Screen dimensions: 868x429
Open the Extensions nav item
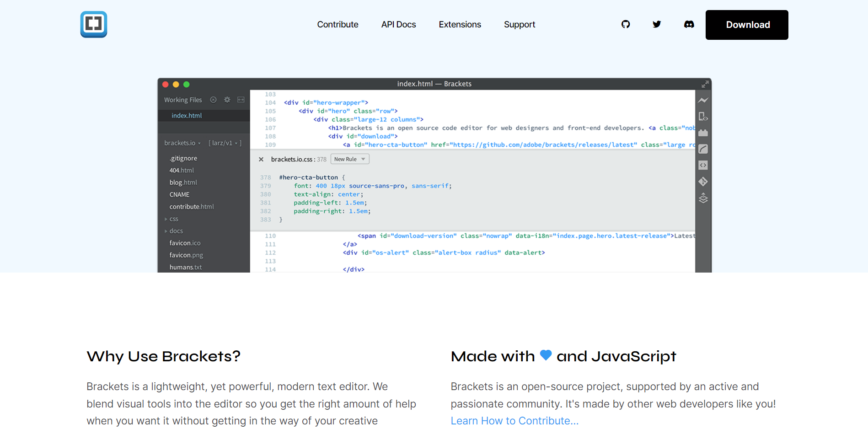[460, 25]
